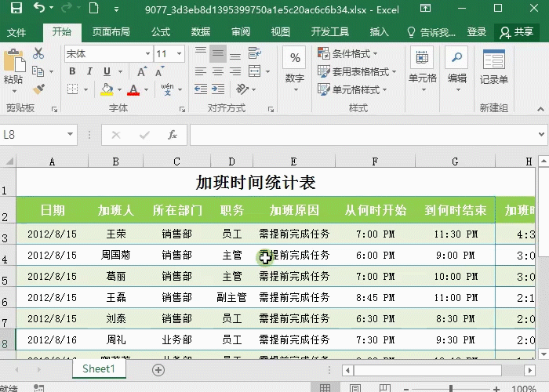
Task: Click the Wrap Text icon
Action: click(x=255, y=53)
